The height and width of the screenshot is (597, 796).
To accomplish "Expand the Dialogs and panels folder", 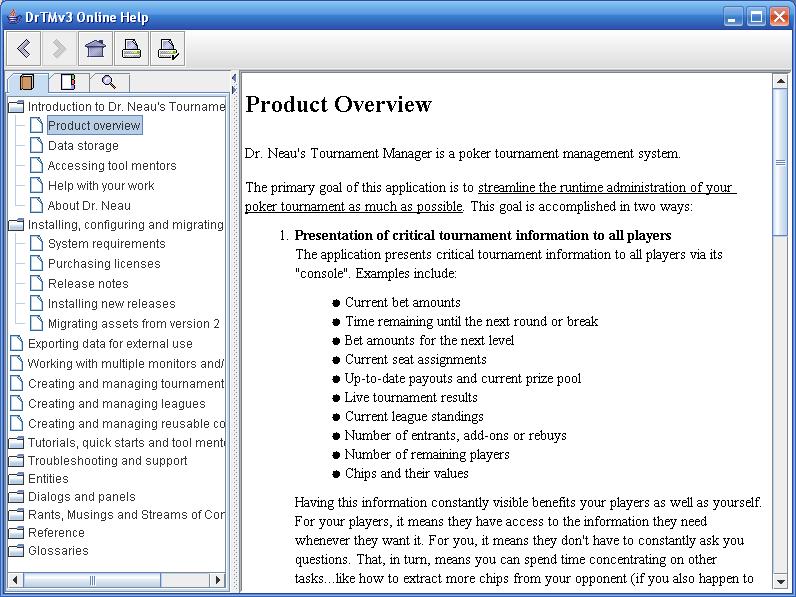I will (x=16, y=496).
